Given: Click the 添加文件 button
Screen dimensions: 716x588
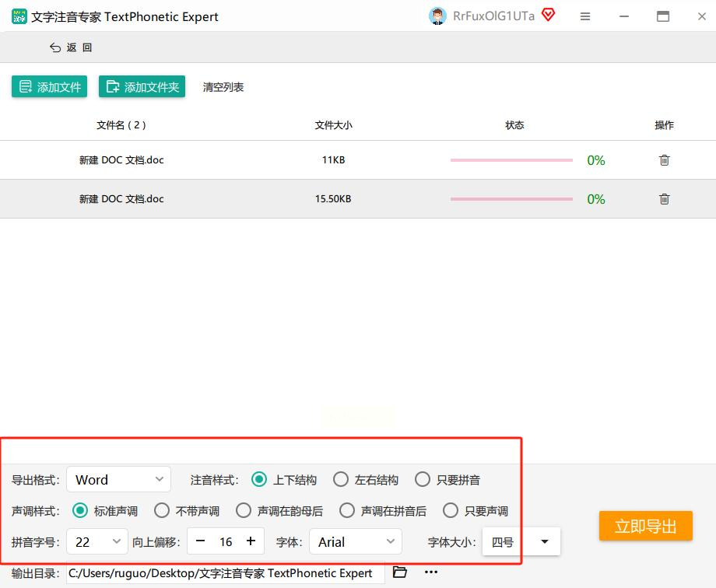Looking at the screenshot, I should pyautogui.click(x=50, y=87).
